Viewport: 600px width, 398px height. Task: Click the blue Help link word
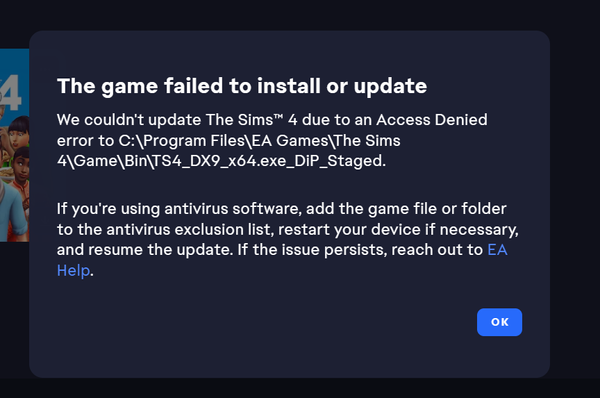coord(73,271)
